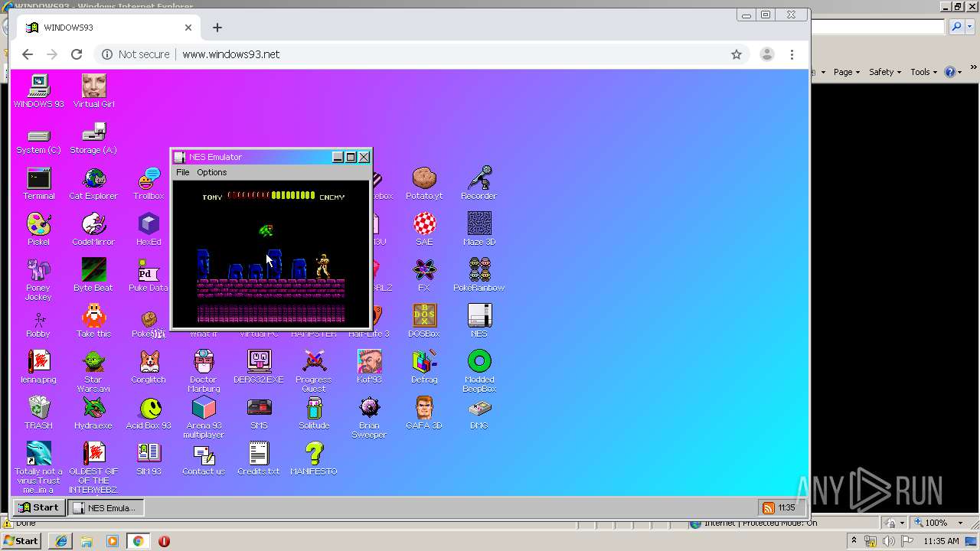Open the HexEd purple cube icon

[x=149, y=229]
